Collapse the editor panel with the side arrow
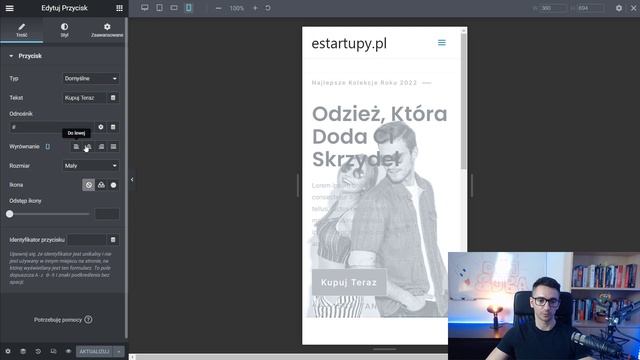Screen dimensions: 640x360 pyautogui.click(x=132, y=180)
